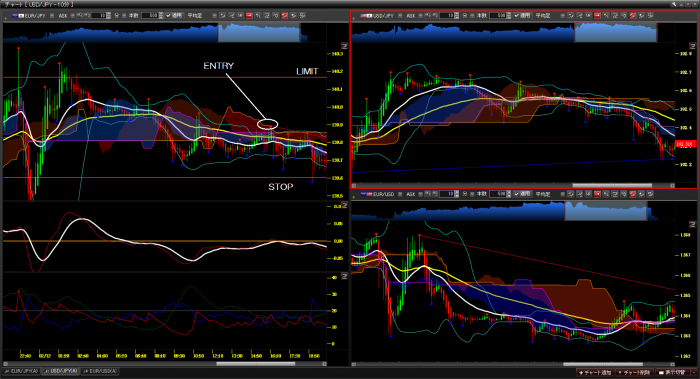This screenshot has width=700, height=379.
Task: Click the red diagonal line icon in USD/JPY toolbar
Action: pyautogui.click(x=633, y=16)
